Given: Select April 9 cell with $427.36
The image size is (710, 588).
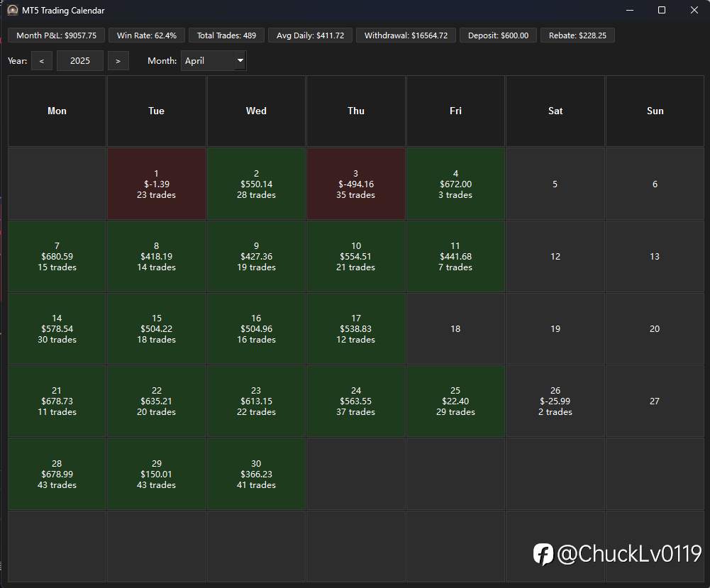Looking at the screenshot, I should coord(256,256).
